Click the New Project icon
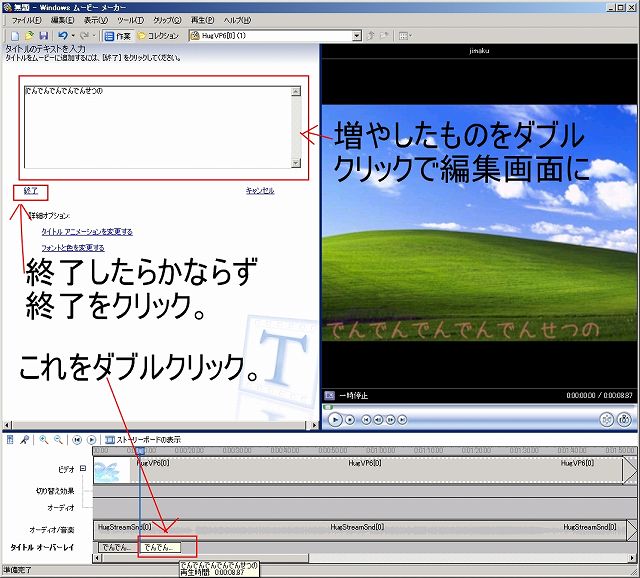The width and height of the screenshot is (640, 578). coord(15,36)
